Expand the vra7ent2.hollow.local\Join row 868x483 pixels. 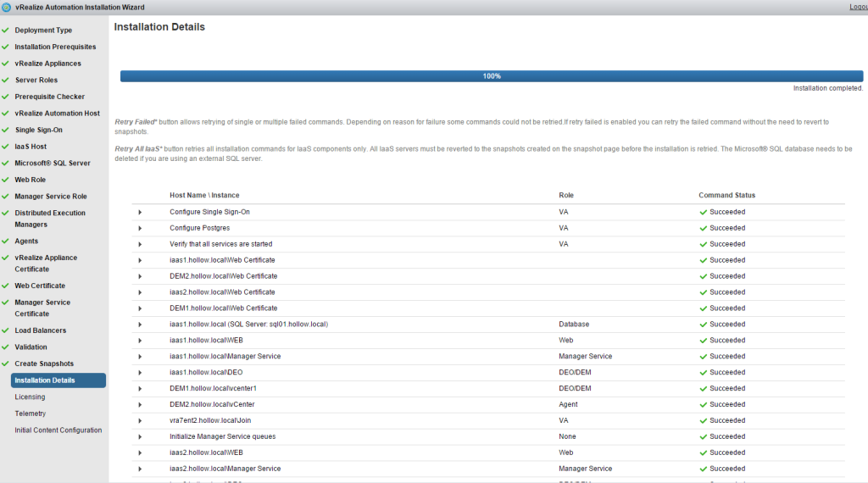coord(140,420)
